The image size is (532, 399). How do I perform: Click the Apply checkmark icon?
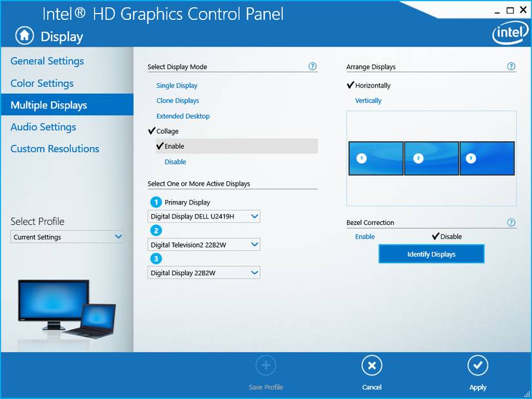pyautogui.click(x=478, y=365)
